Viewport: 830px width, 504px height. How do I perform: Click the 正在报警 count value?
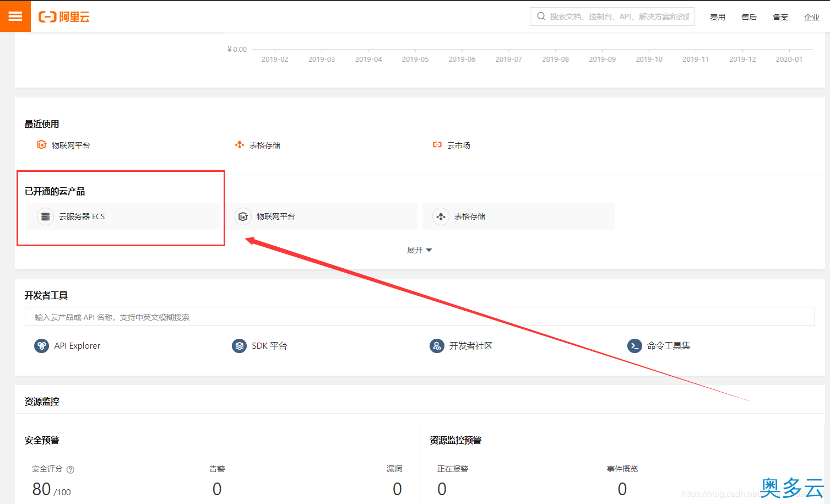click(x=442, y=489)
